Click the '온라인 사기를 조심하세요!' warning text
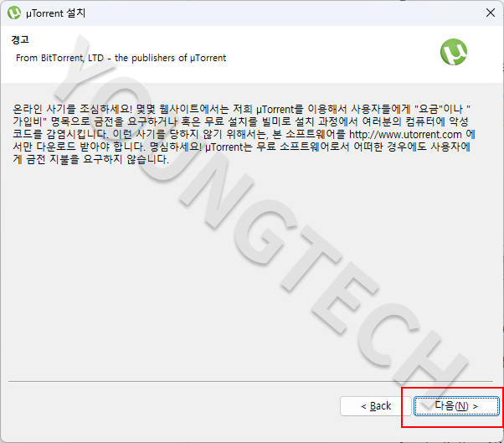Image resolution: width=504 pixels, height=443 pixels. click(x=72, y=109)
